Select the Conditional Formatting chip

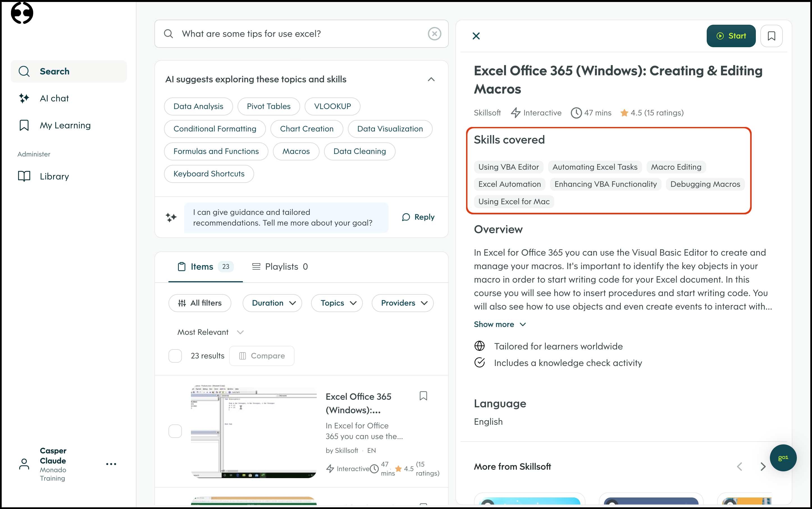(215, 129)
